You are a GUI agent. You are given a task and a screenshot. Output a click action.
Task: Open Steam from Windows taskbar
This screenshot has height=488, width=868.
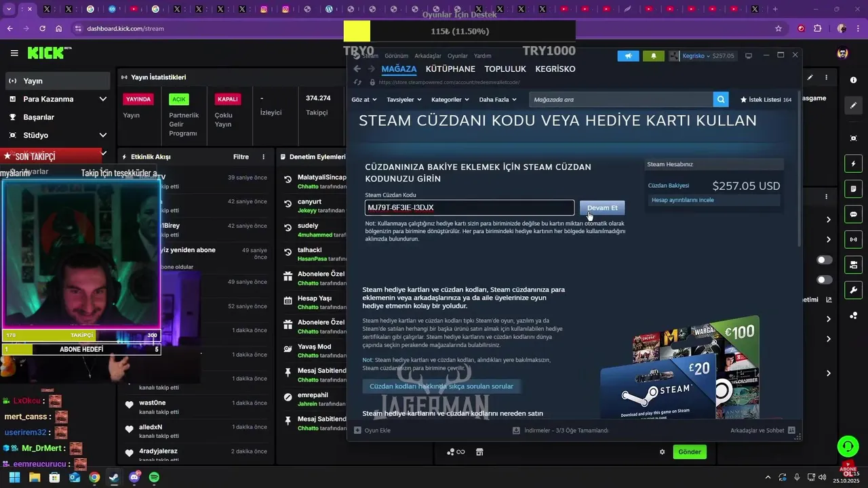point(114,477)
